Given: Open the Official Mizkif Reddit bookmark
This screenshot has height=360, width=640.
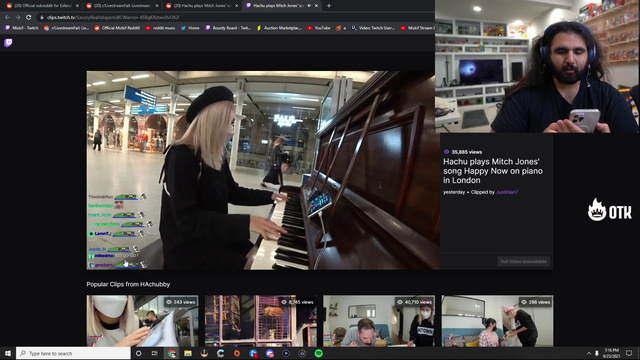Looking at the screenshot, I should click(117, 28).
